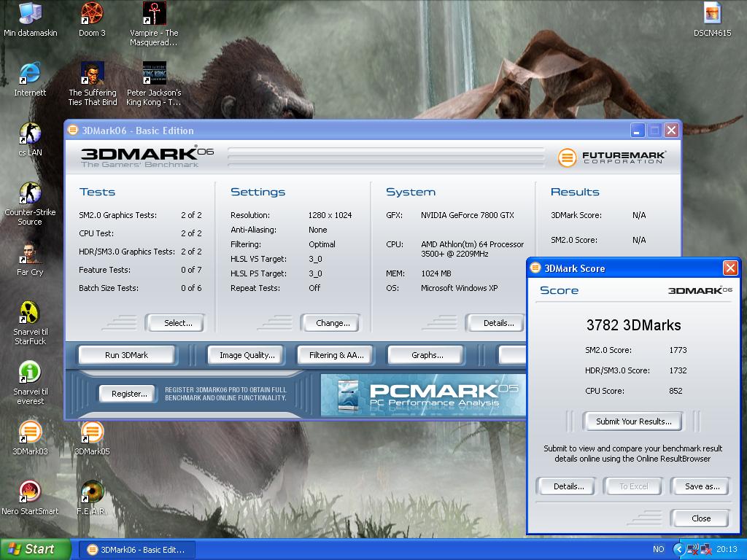Close the 3DMark Score window via X
This screenshot has height=560, width=747.
point(729,268)
